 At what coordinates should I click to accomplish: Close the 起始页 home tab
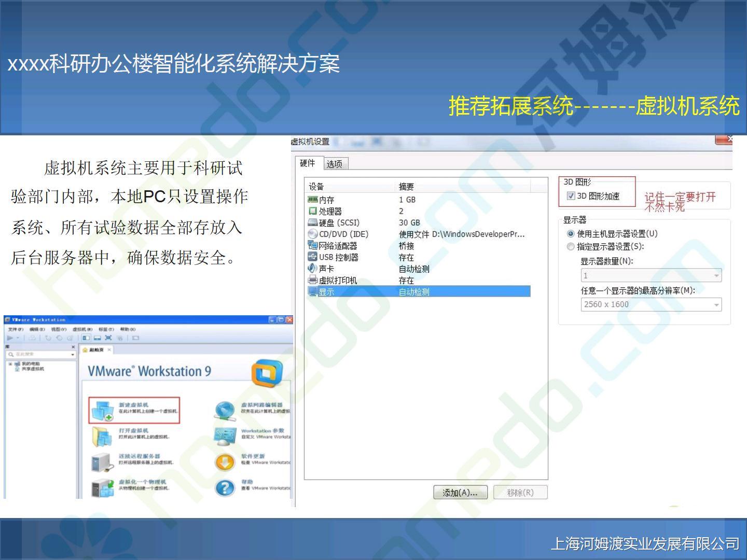tap(109, 350)
